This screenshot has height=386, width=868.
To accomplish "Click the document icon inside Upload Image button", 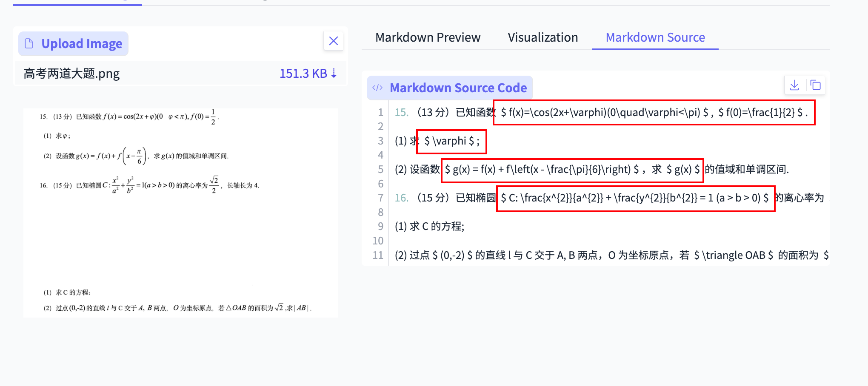I will [29, 43].
